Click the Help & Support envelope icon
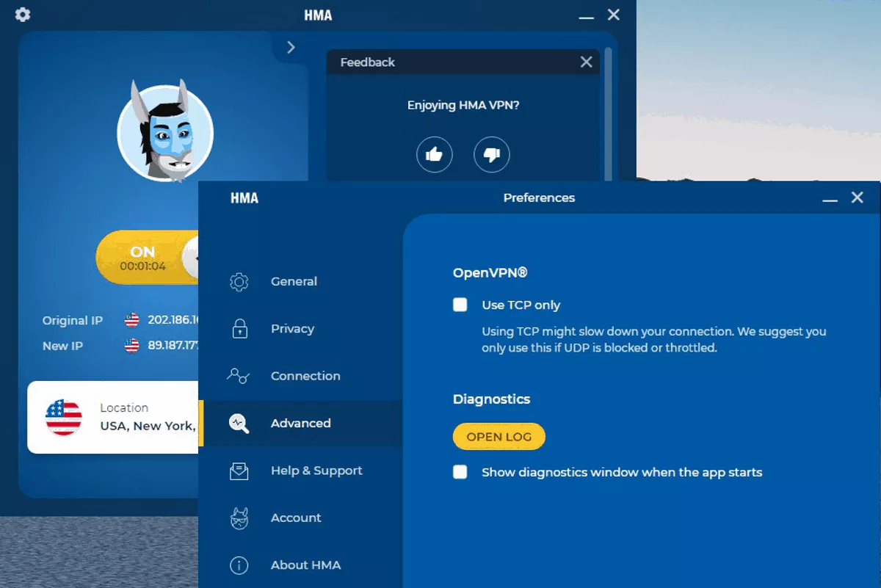The height and width of the screenshot is (588, 881). coord(239,471)
